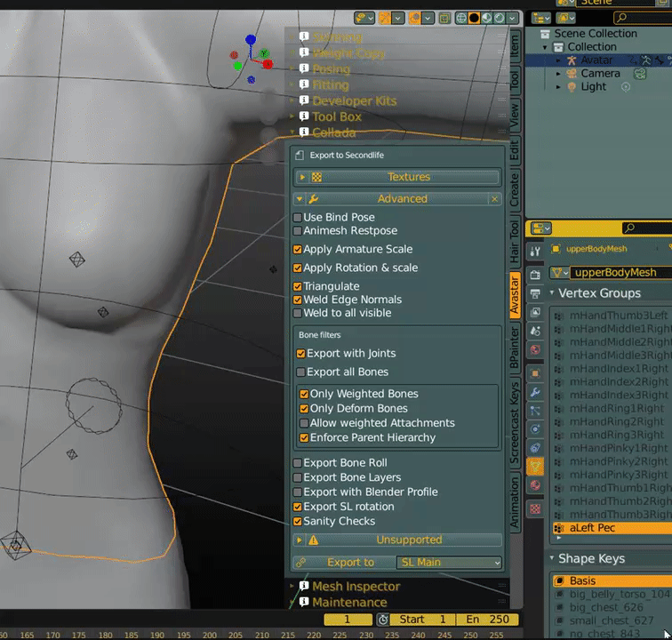Disable Apply Armature Scale checkbox
Screen dimensions: 672x640
[298, 249]
